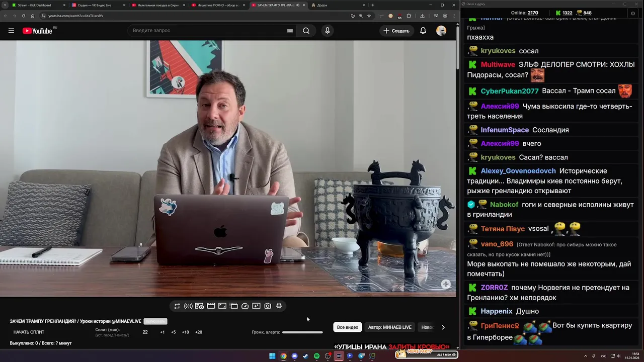The width and height of the screenshot is (644, 362).
Task: Click the YouTube search magnifier button
Action: (306, 31)
